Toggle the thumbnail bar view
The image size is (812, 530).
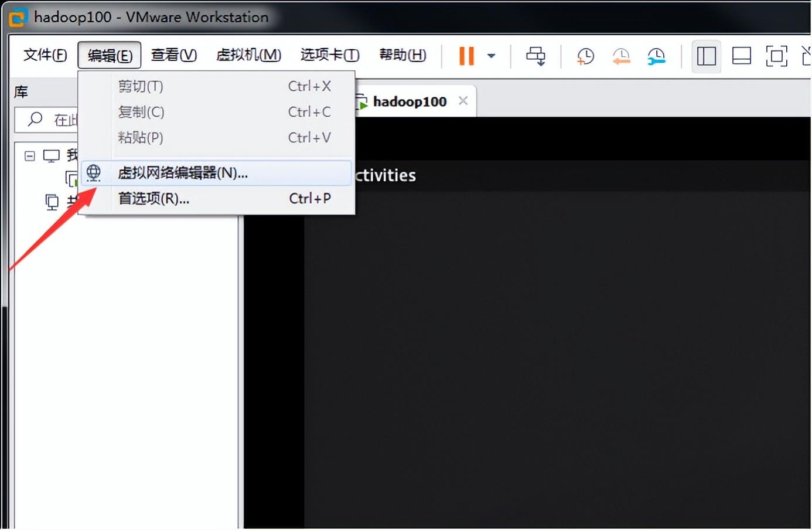click(741, 56)
